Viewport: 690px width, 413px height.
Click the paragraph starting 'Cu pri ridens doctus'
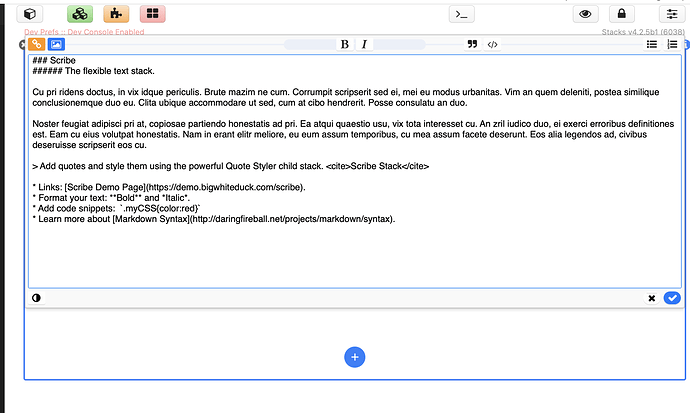coord(345,97)
